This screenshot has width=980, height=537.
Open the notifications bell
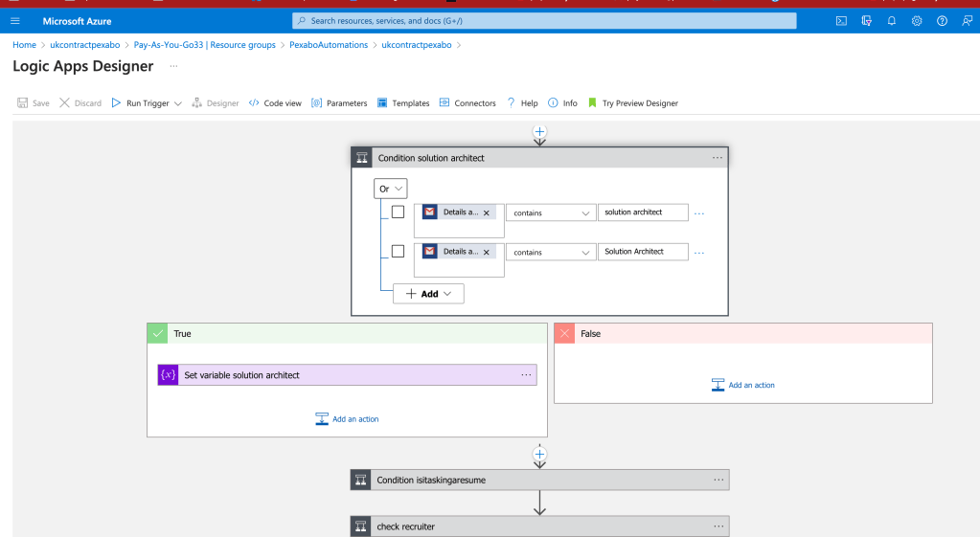[x=891, y=21]
